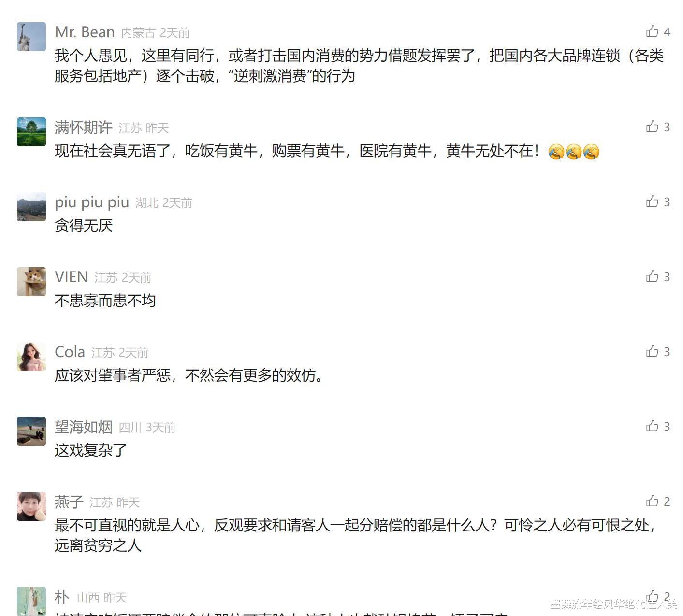The width and height of the screenshot is (683, 616).
Task: Like 燕子's comment with thumbs-up
Action: pos(652,501)
